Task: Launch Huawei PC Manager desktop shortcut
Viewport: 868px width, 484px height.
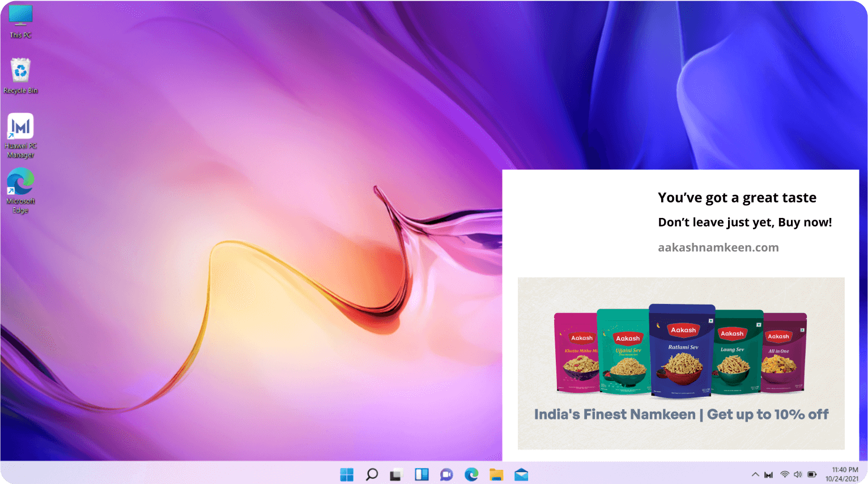Action: (20, 136)
